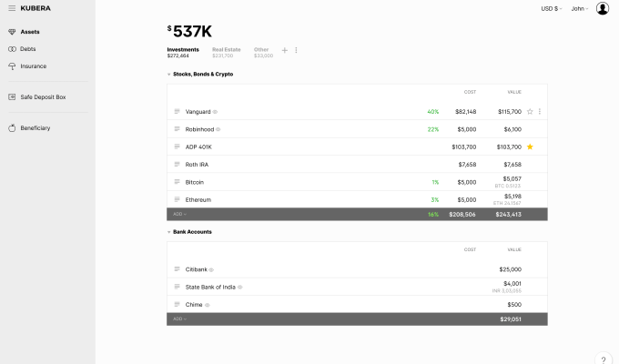Click the Stocks total value $243,413
This screenshot has height=364, width=619.
pyautogui.click(x=509, y=215)
